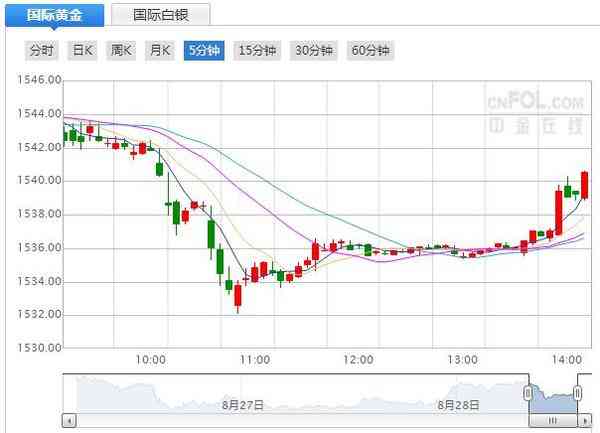600x433 pixels.
Task: Choose the 5分钟 interval
Action: click(x=205, y=50)
